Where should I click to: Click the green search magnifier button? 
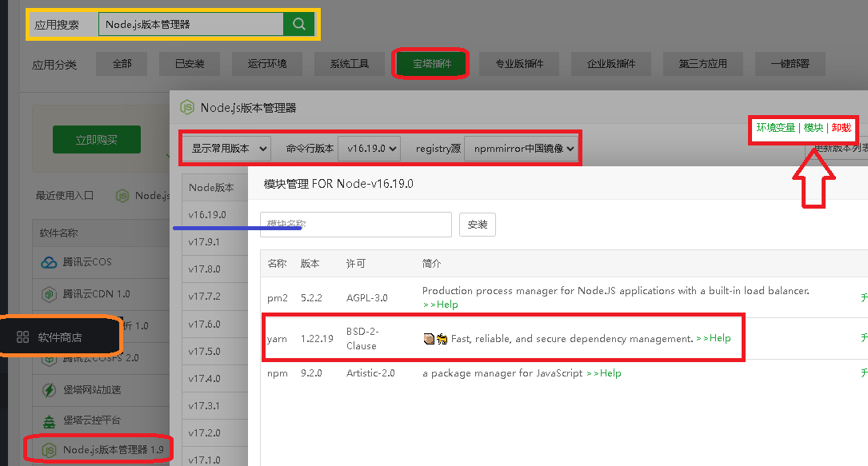coord(299,24)
